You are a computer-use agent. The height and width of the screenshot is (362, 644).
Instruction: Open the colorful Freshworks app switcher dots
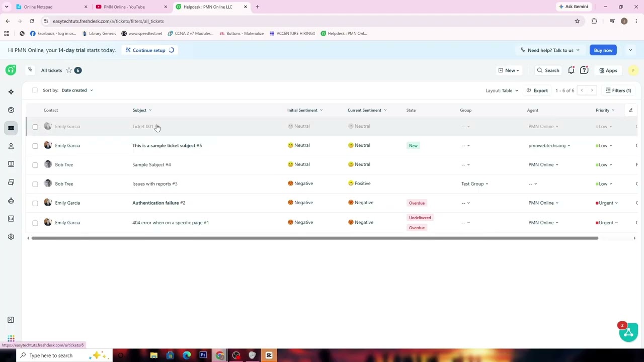coord(11,338)
